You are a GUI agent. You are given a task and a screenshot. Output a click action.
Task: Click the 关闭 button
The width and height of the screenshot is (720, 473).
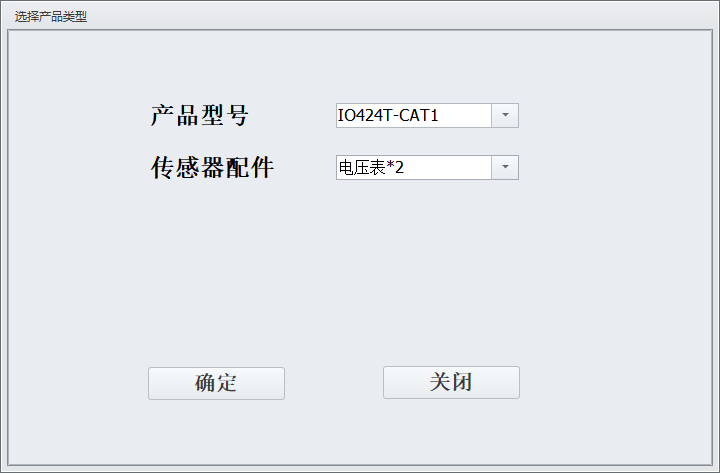(451, 383)
